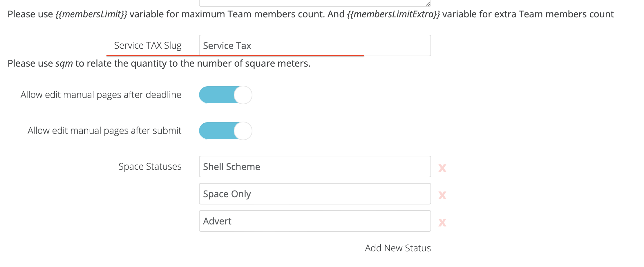Remove the Shell Scheme status

[x=442, y=168]
